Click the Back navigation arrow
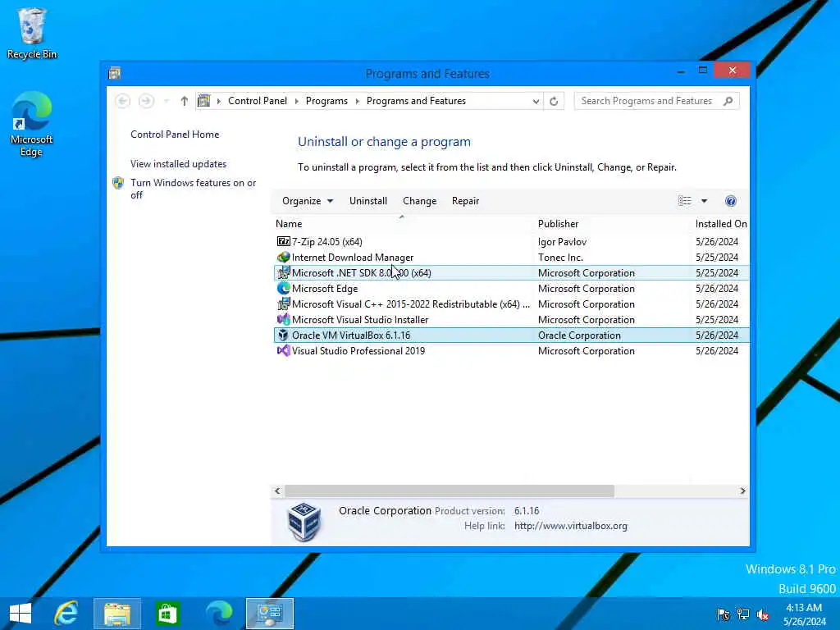 123,101
